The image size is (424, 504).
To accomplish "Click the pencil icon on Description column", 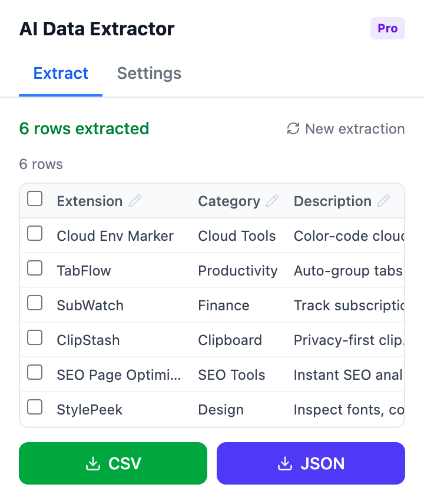I will [384, 201].
